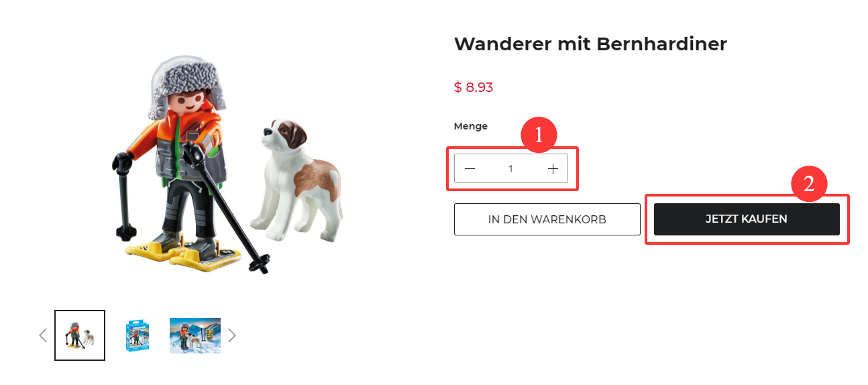Click the Menge label
Viewport: 868px width, 385px height.
471,126
